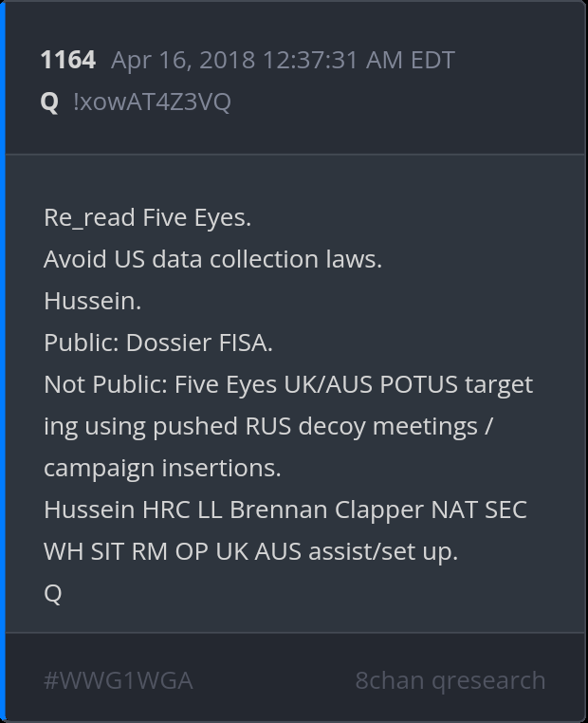
Task: Click the Q signature ending the post
Action: pos(52,593)
